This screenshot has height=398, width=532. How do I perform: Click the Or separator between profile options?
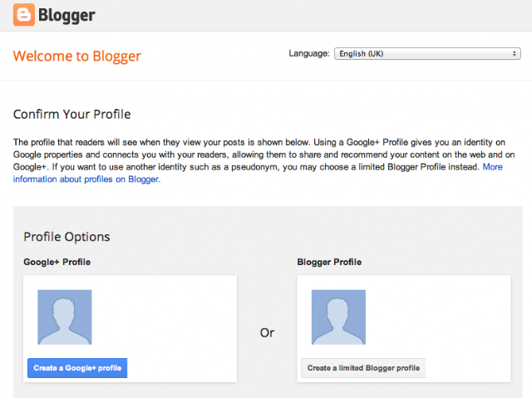coord(267,332)
